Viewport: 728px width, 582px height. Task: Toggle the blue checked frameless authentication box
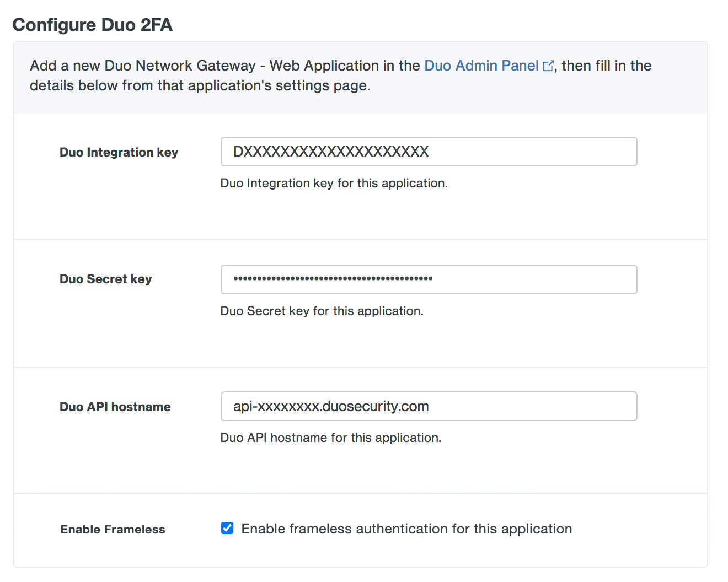tap(227, 528)
